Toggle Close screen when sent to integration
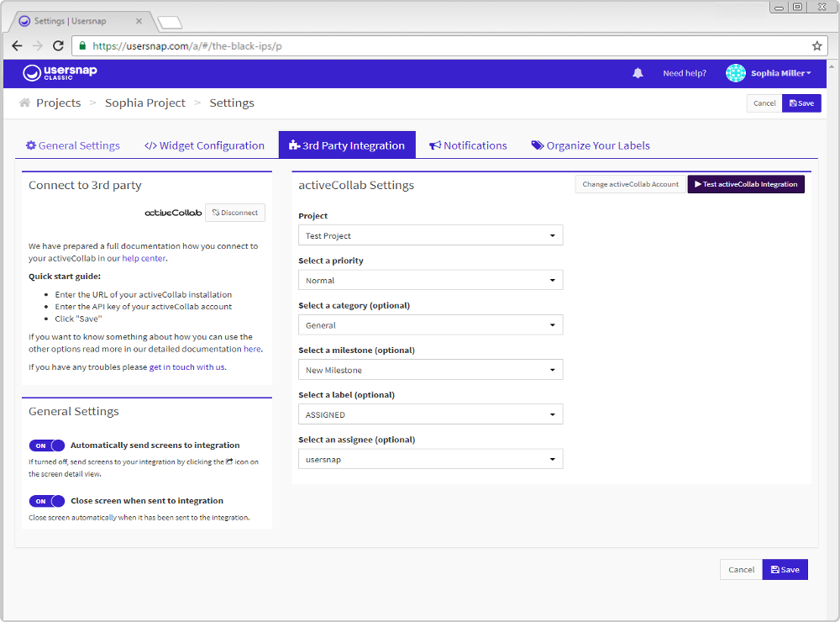840x622 pixels. click(x=46, y=501)
